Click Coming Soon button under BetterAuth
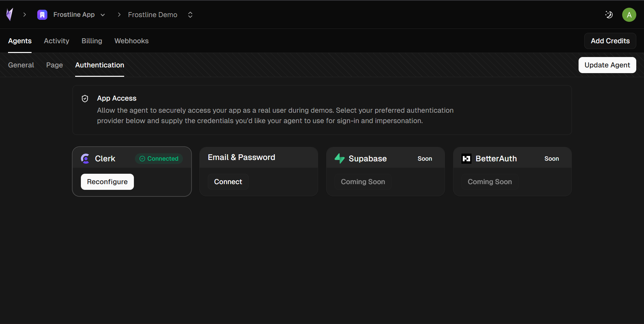The height and width of the screenshot is (324, 644). click(490, 182)
